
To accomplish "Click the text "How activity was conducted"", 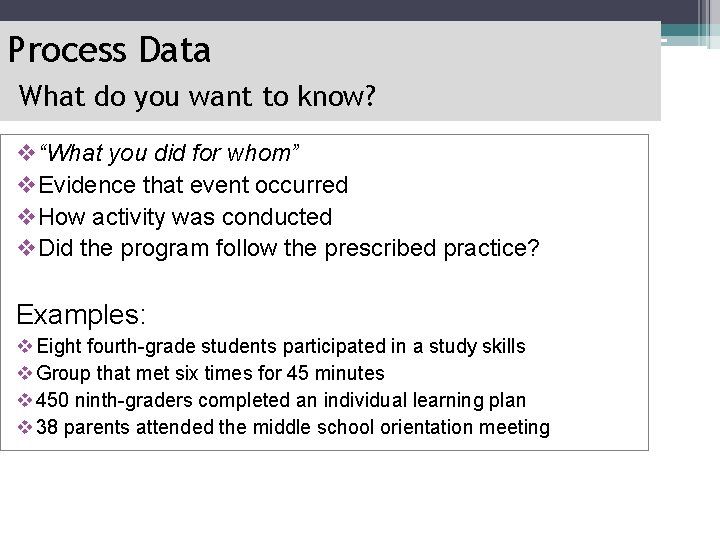I will click(185, 217).
